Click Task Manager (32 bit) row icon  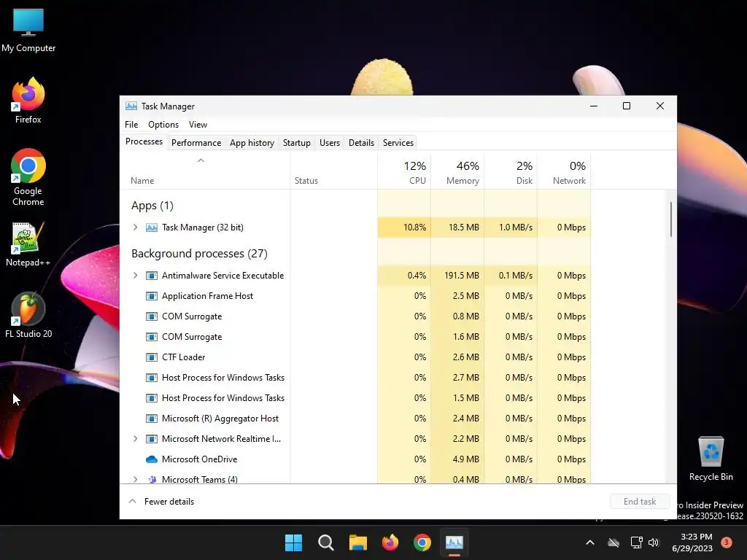[152, 227]
